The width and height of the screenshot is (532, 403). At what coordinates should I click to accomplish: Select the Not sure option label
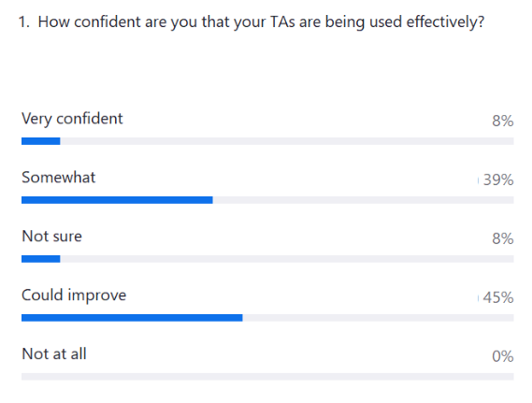pyautogui.click(x=52, y=237)
